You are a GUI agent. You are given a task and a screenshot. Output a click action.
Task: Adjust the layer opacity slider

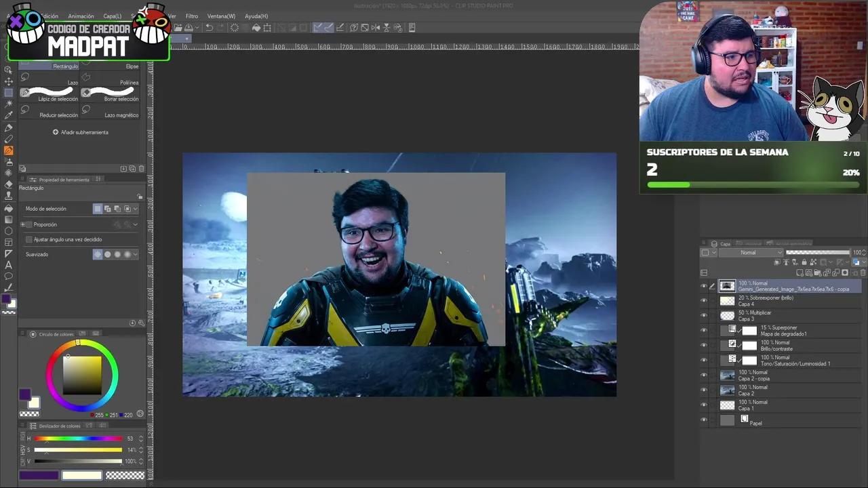click(x=817, y=253)
